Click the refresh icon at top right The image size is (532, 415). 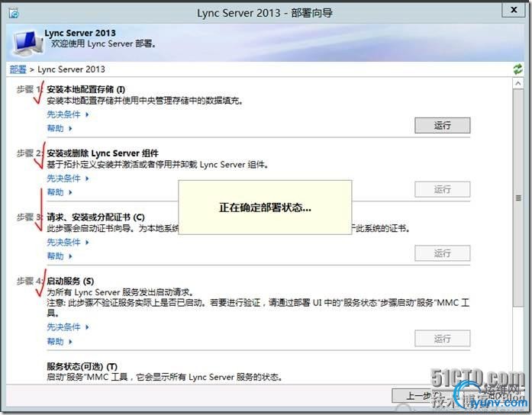point(517,69)
